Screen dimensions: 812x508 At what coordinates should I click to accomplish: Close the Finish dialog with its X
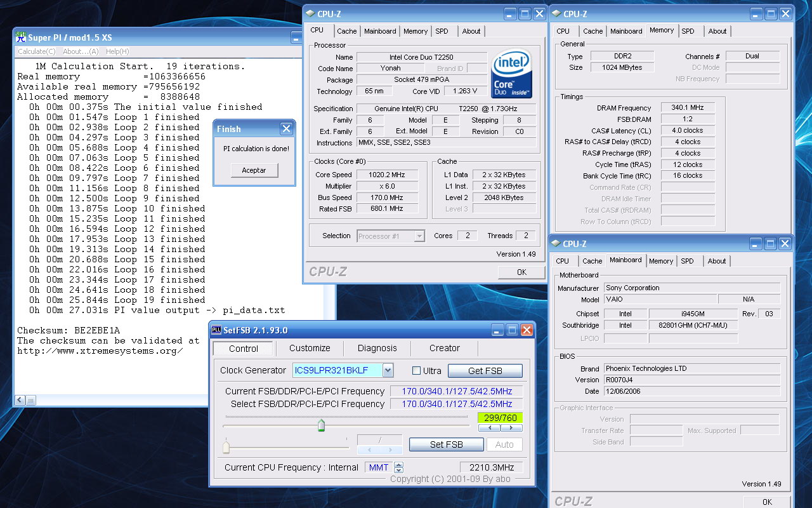click(x=286, y=129)
